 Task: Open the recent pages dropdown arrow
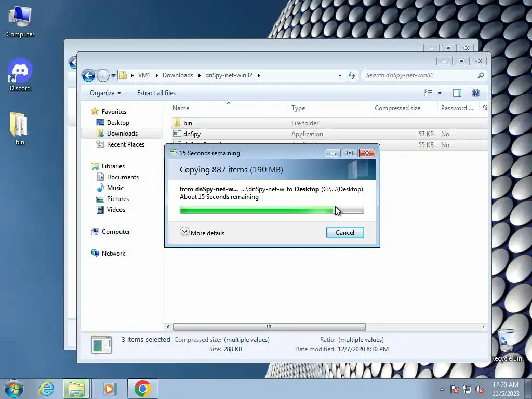point(113,76)
